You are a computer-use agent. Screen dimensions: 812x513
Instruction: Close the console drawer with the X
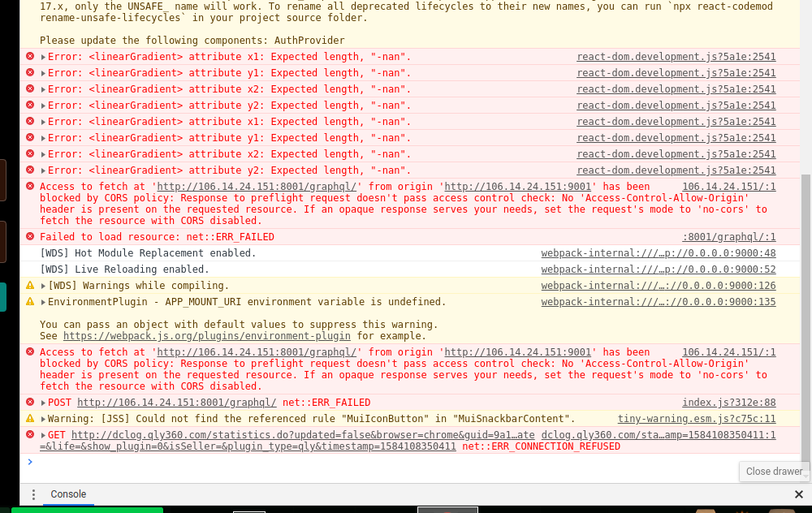(x=798, y=494)
